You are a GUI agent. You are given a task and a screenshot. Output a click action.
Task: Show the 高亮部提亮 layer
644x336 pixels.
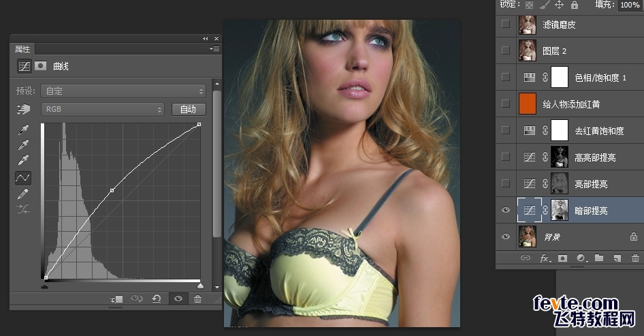(506, 157)
